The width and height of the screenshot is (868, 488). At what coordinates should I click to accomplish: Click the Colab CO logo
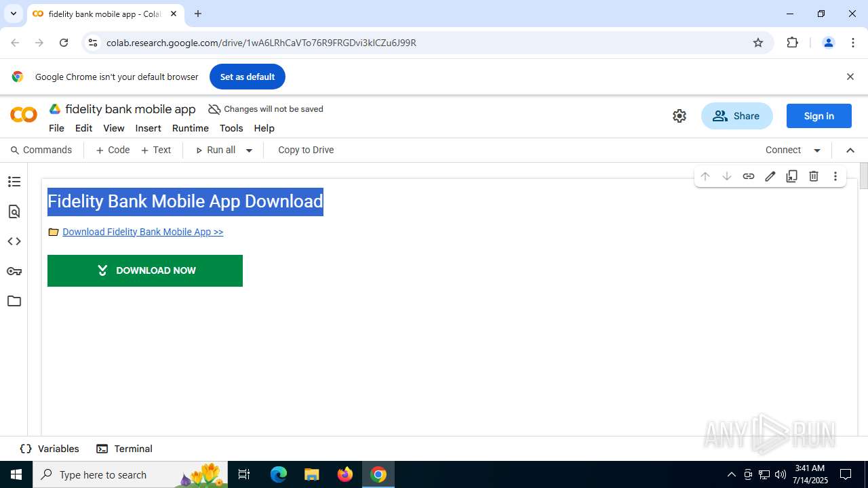24,115
